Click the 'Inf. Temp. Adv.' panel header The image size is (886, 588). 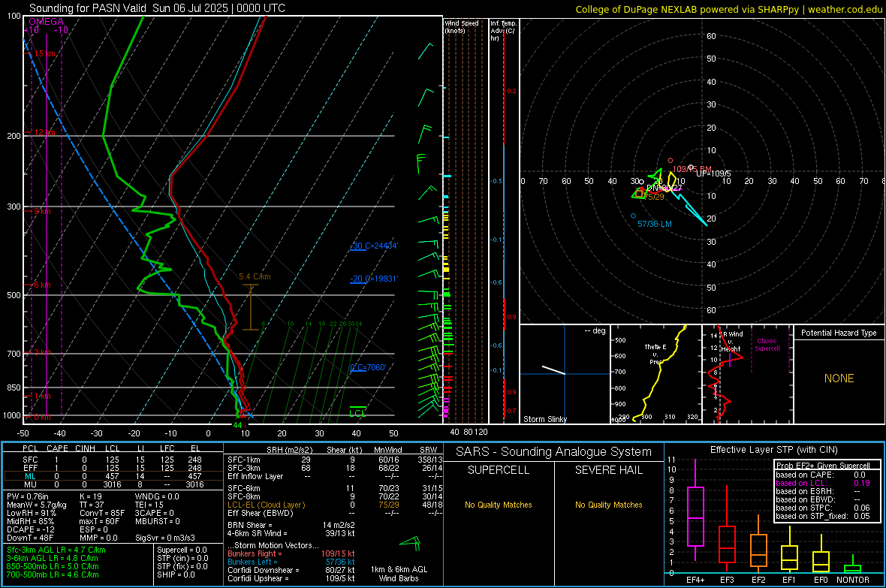(502, 31)
